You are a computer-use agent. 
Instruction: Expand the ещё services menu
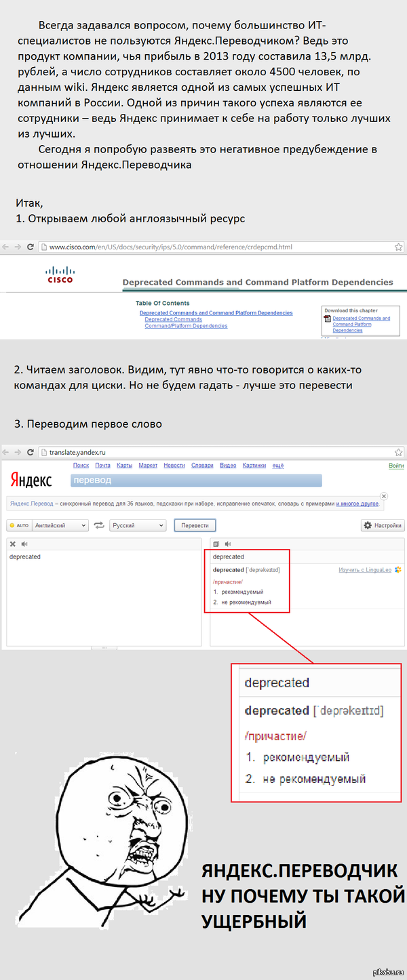(x=278, y=466)
